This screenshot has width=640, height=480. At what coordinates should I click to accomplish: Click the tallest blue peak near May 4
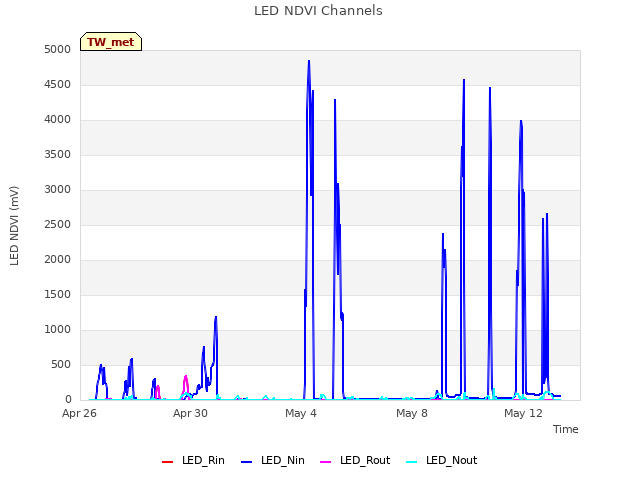click(309, 61)
